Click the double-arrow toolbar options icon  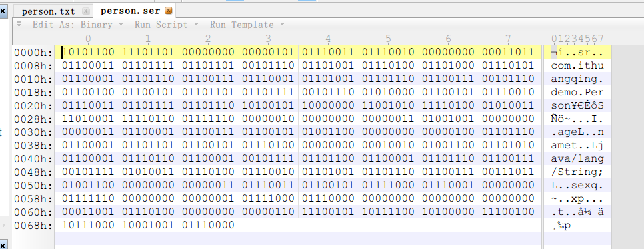pos(19,24)
